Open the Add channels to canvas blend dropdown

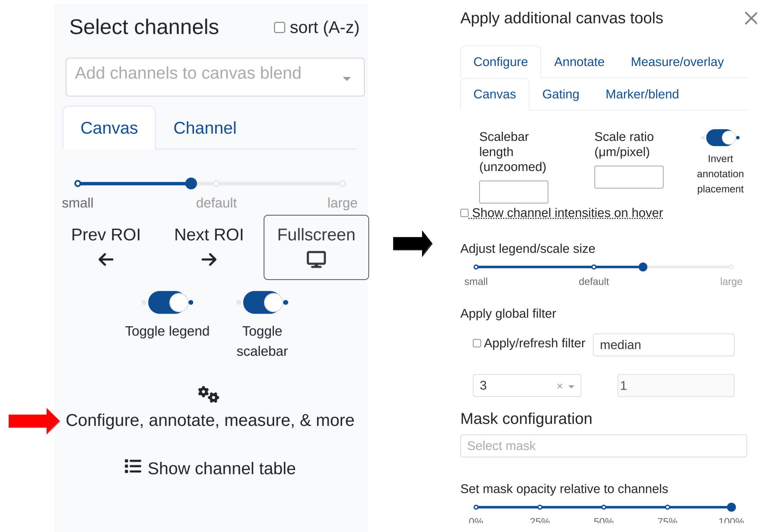tap(215, 77)
